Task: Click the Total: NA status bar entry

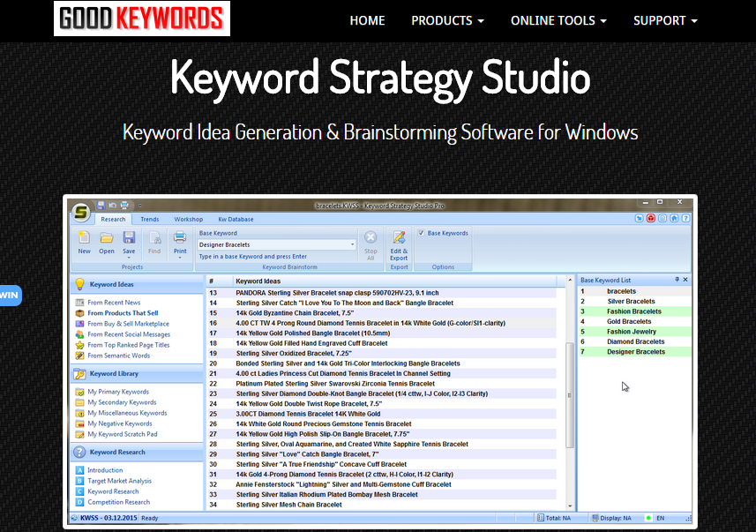Action: [x=554, y=518]
